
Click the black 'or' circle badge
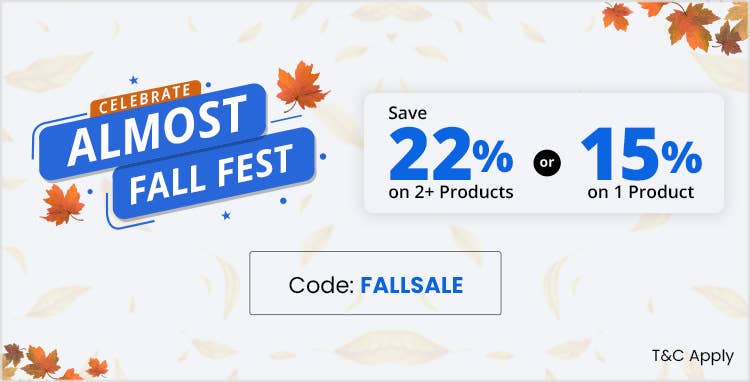(547, 163)
